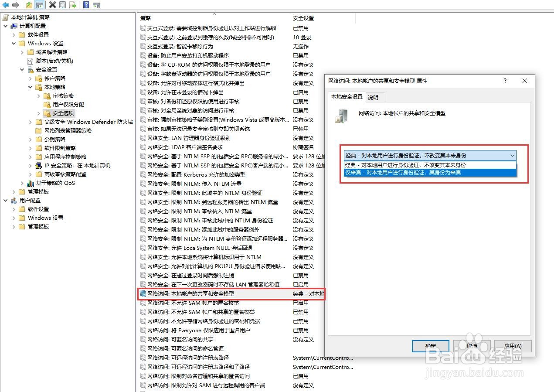Click the Forward navigation arrow icon

(x=16, y=5)
